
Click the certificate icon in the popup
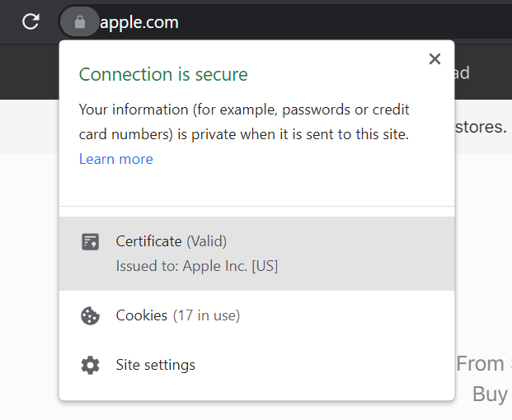[91, 242]
